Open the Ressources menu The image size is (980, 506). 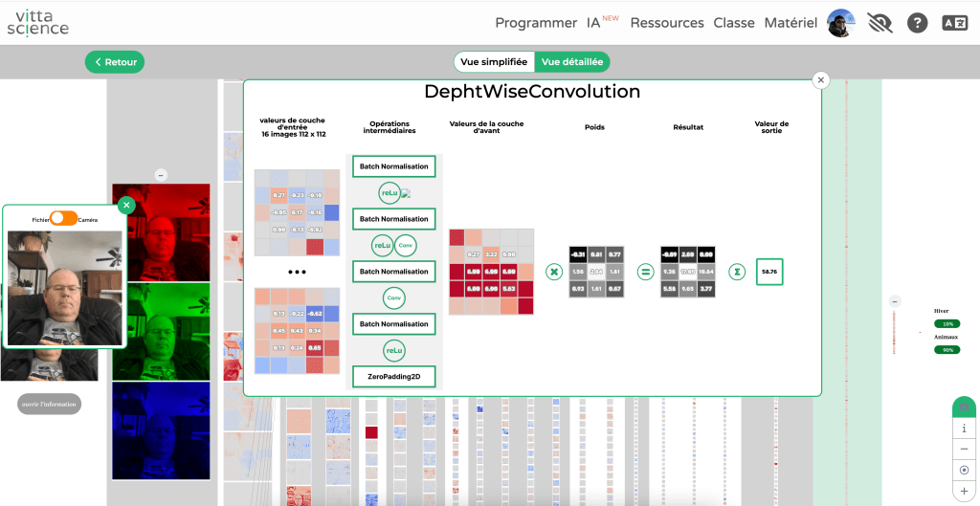[x=667, y=23]
